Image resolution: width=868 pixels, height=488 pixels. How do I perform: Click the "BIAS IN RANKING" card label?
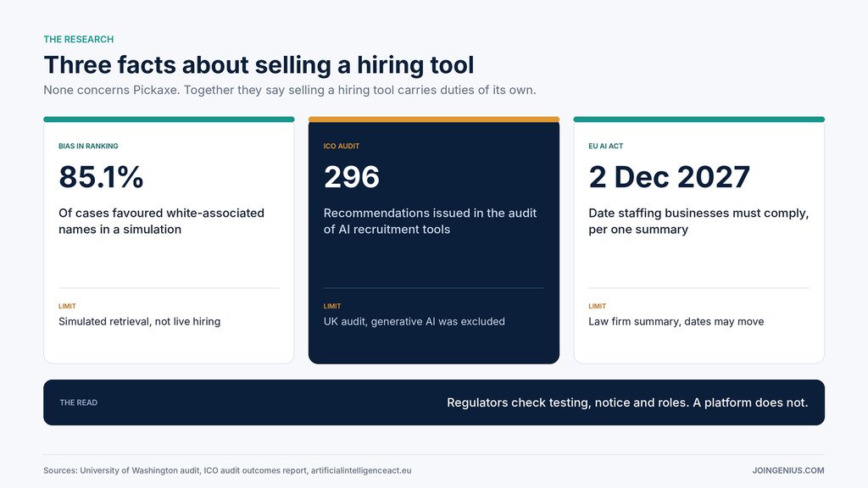click(x=88, y=146)
